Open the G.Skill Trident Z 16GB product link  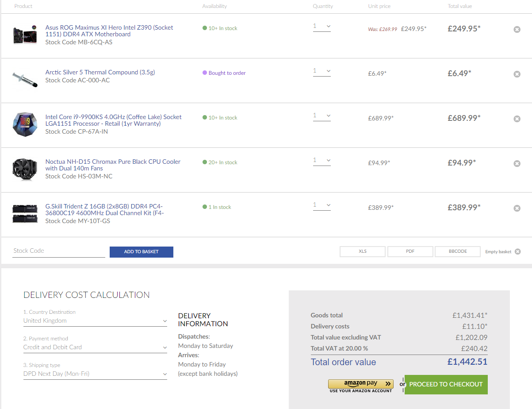coord(104,210)
